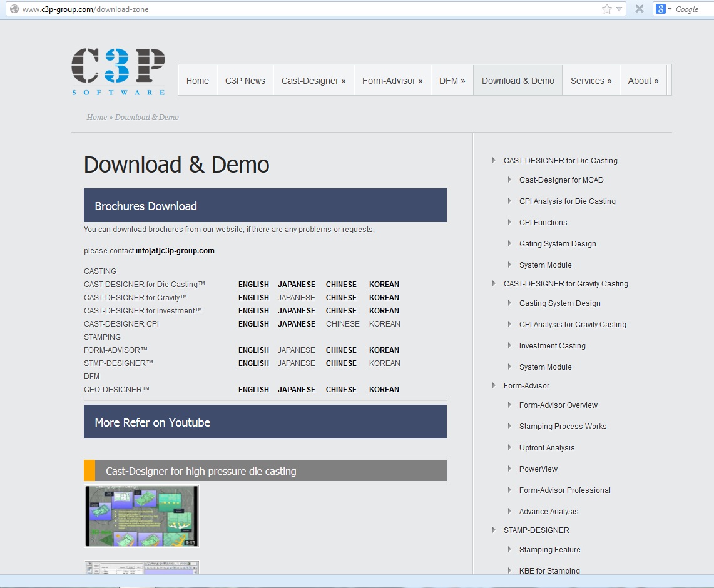Image resolution: width=714 pixels, height=588 pixels.
Task: Select CPI Functions in the sidebar
Action: 543,223
